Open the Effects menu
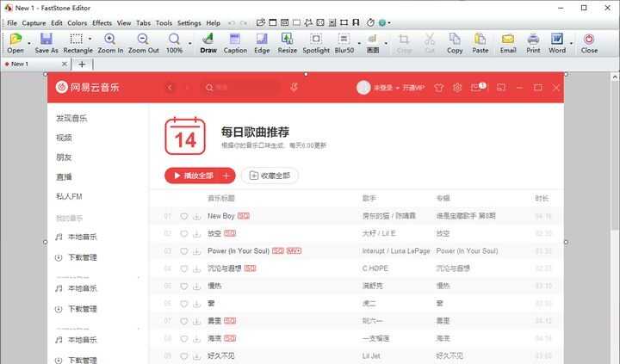The height and width of the screenshot is (364, 620). 102,23
